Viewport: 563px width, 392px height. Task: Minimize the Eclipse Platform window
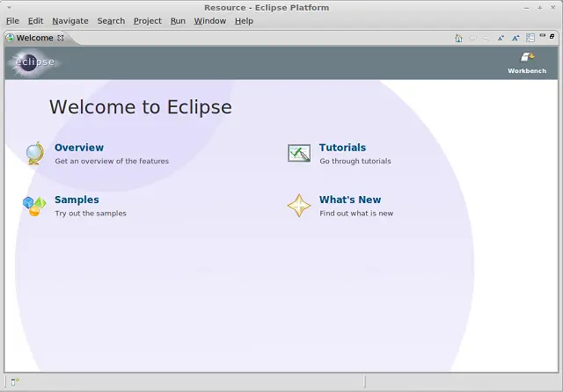527,8
